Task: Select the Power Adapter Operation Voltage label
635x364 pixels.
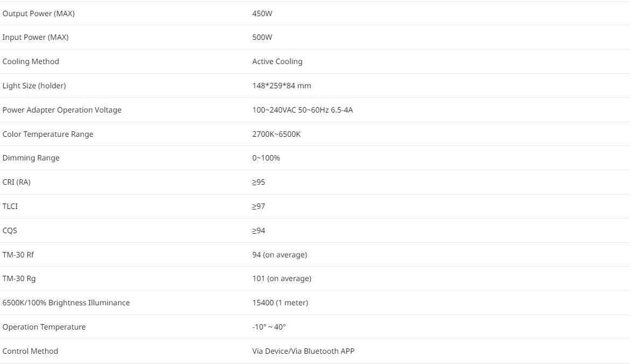Action: pyautogui.click(x=62, y=110)
